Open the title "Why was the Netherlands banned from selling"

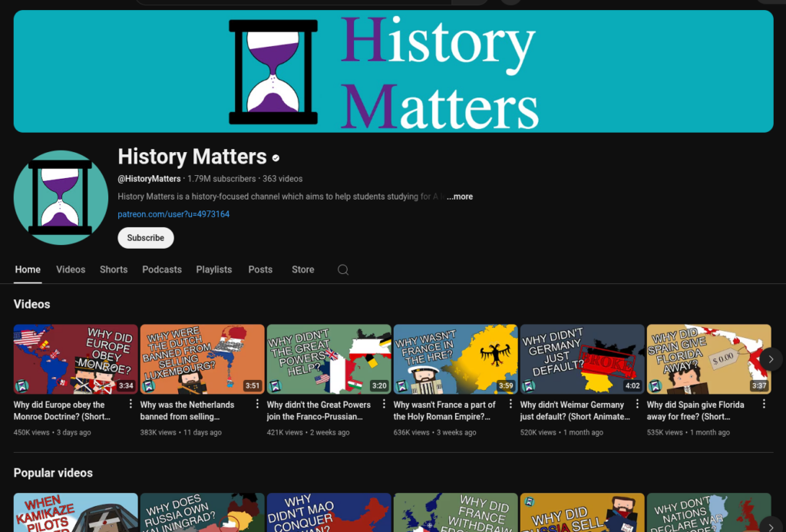(187, 411)
